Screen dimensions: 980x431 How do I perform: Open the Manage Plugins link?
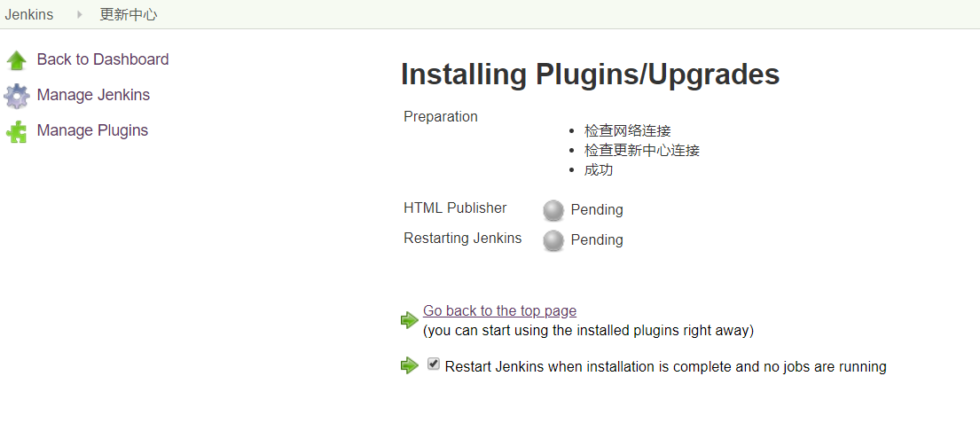tap(92, 130)
